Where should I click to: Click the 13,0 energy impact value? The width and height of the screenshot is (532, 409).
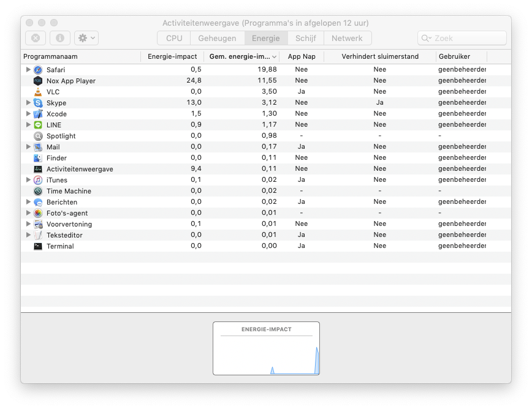click(x=194, y=102)
